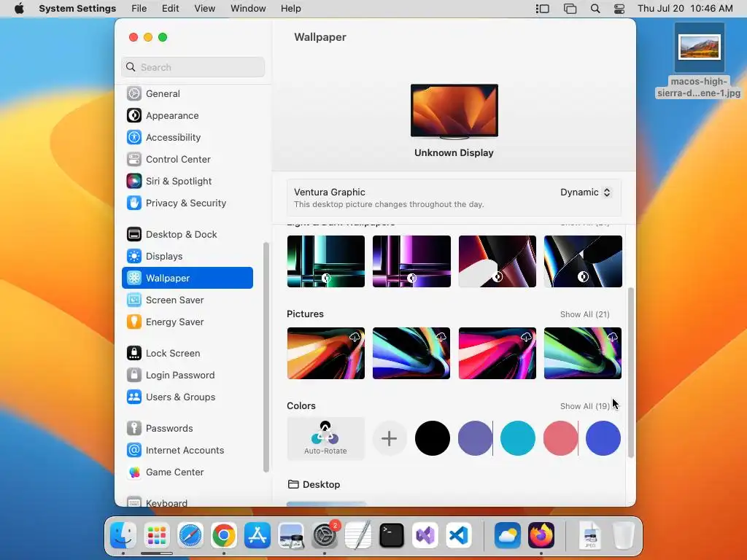747x560 pixels.
Task: Open TextEdit from the Dock
Action: tap(358, 535)
